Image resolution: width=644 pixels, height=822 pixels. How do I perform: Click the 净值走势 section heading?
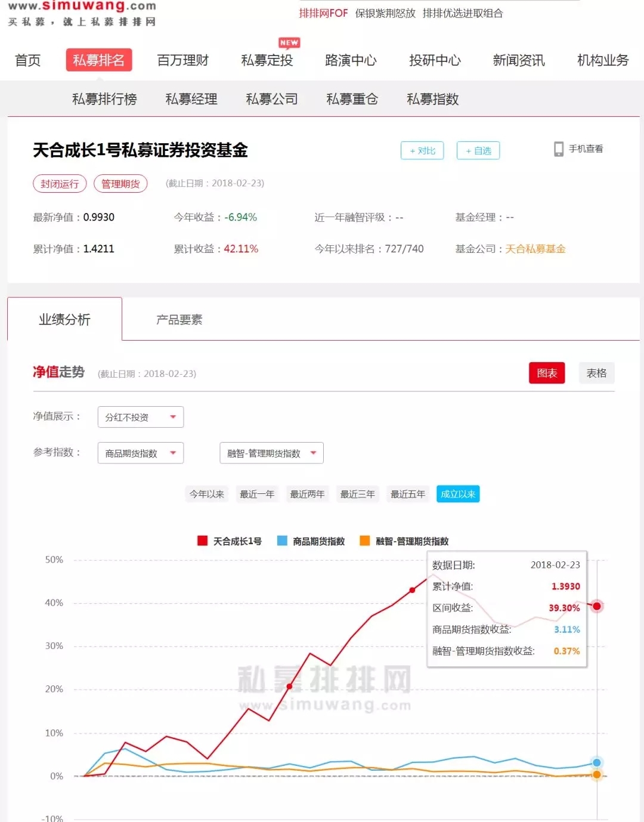58,372
